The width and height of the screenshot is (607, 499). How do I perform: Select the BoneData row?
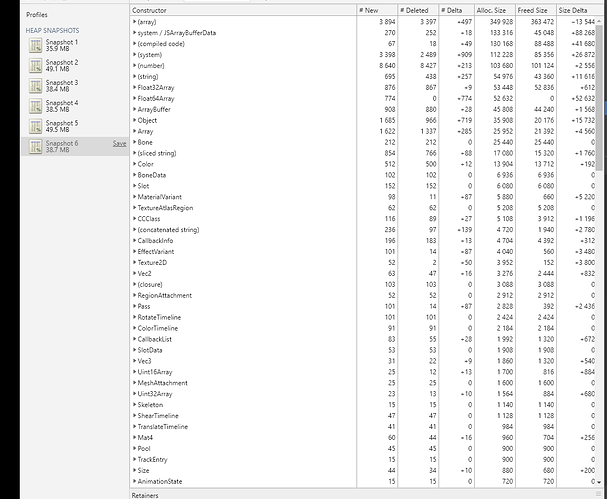pos(363,175)
